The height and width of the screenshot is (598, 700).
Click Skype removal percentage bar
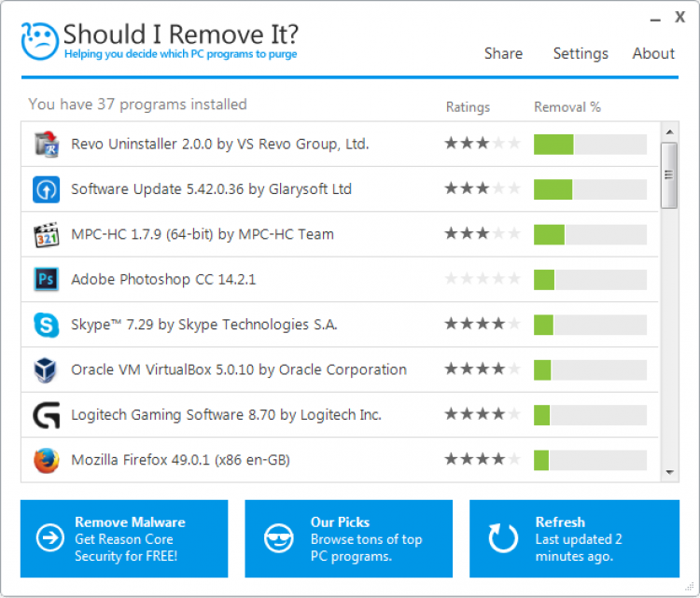tap(590, 325)
